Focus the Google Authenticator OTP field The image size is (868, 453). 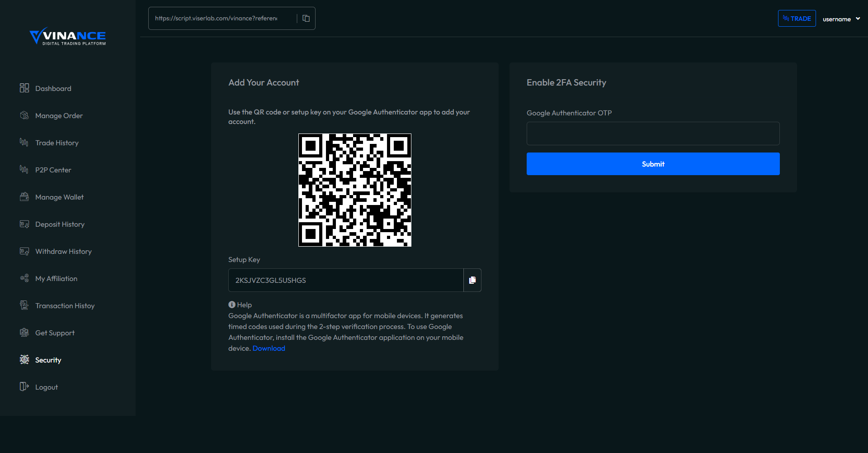(653, 134)
